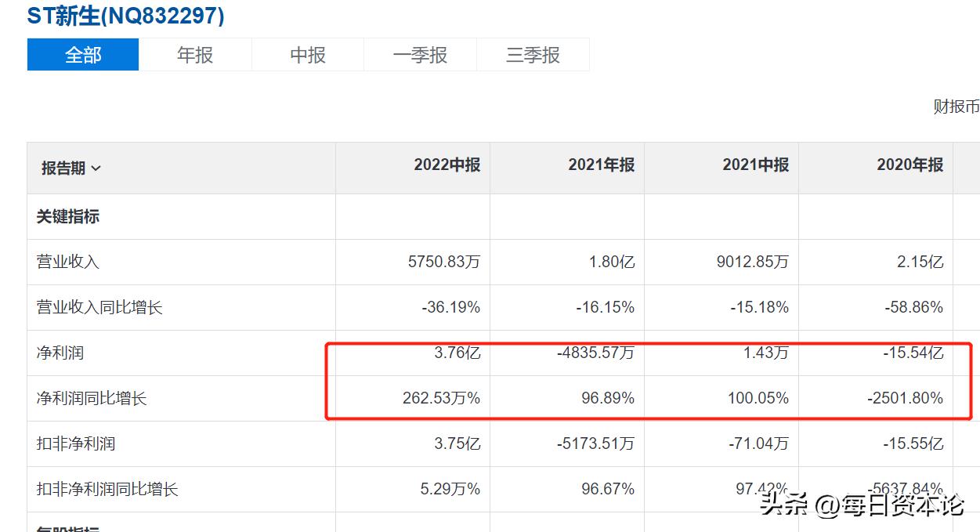This screenshot has height=532, width=980.
Task: Switch to the 中报 tab
Action: (x=308, y=55)
